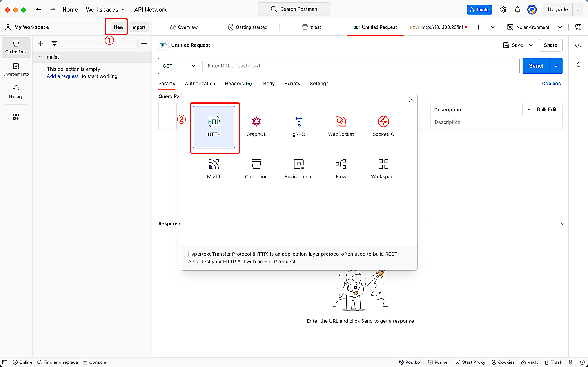Open GET method dropdown

tap(180, 66)
